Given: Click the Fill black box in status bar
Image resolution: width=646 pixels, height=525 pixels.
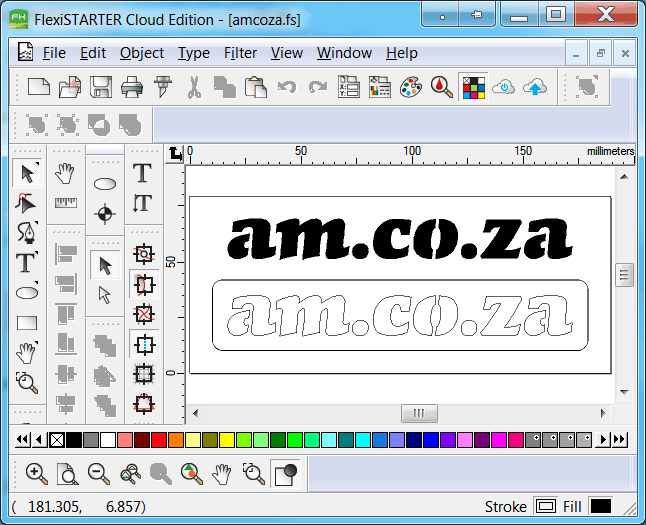Looking at the screenshot, I should tap(600, 506).
